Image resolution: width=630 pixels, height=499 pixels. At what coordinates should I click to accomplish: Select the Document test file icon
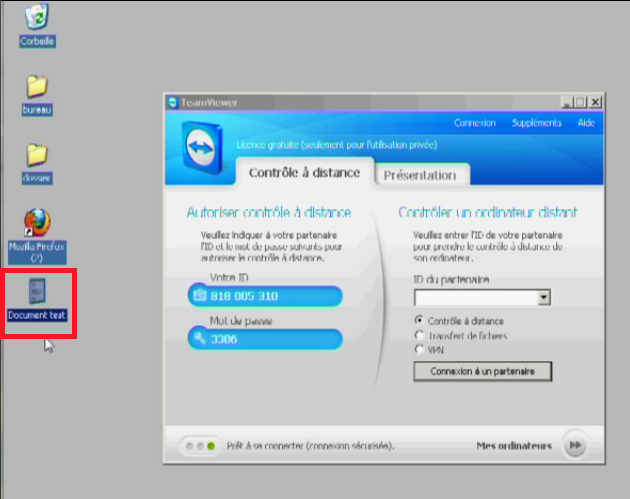pyautogui.click(x=37, y=291)
